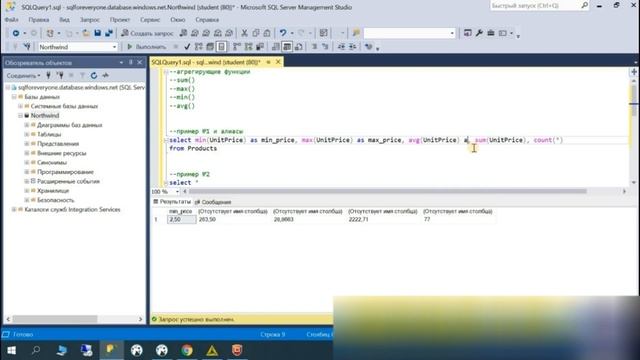Click the 2,50 cell in results grid
This screenshot has width=640, height=360.
182,220
